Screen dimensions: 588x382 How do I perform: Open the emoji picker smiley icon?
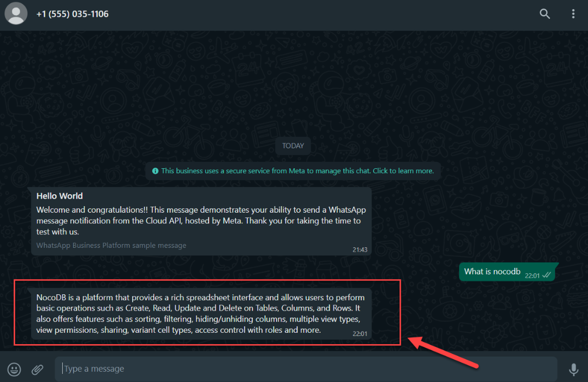[x=14, y=369]
